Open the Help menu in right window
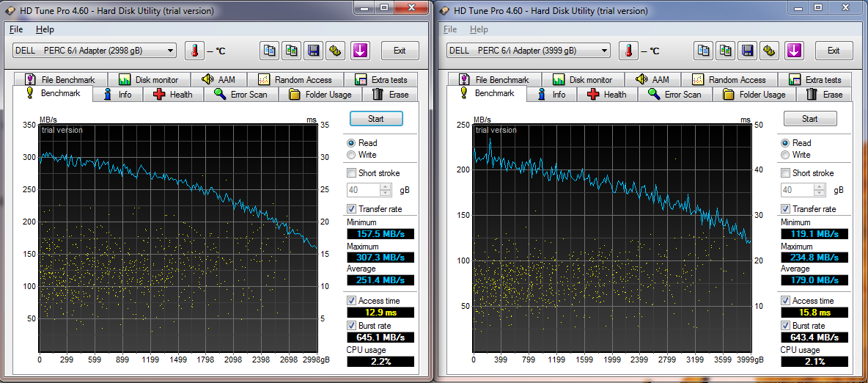Screen dimensions: 868x383 click(479, 29)
